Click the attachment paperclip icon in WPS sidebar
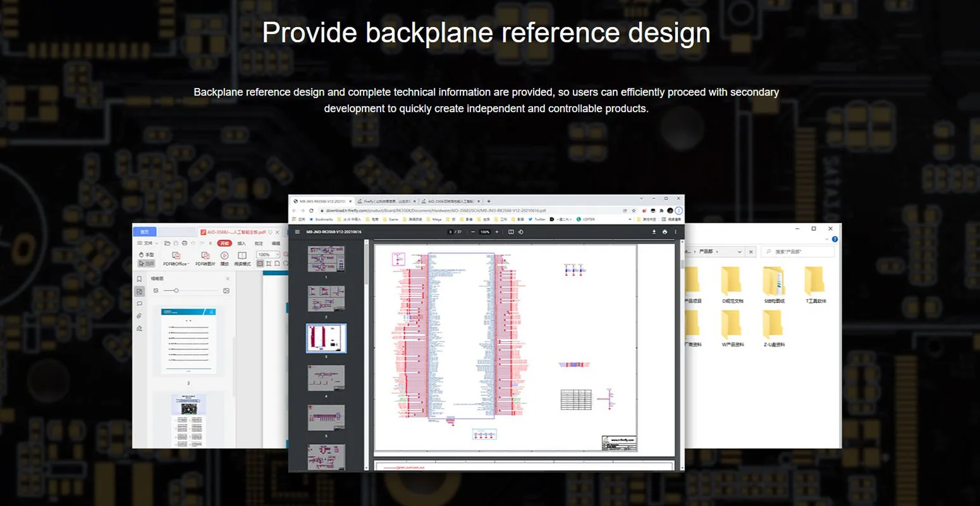 click(x=139, y=316)
